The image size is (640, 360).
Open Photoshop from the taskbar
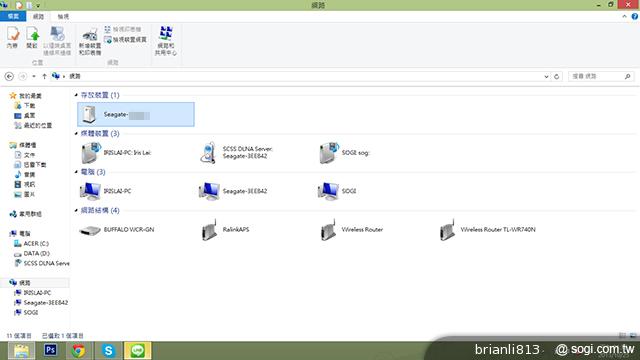coord(51,351)
